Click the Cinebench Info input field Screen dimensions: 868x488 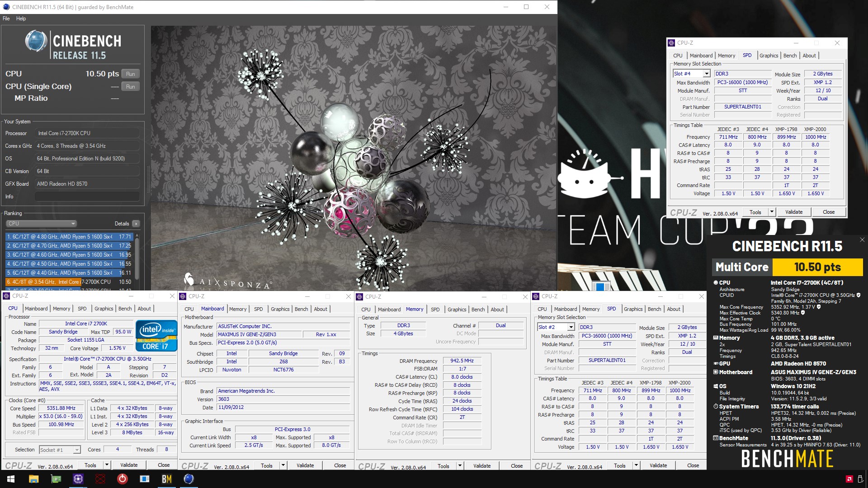87,197
